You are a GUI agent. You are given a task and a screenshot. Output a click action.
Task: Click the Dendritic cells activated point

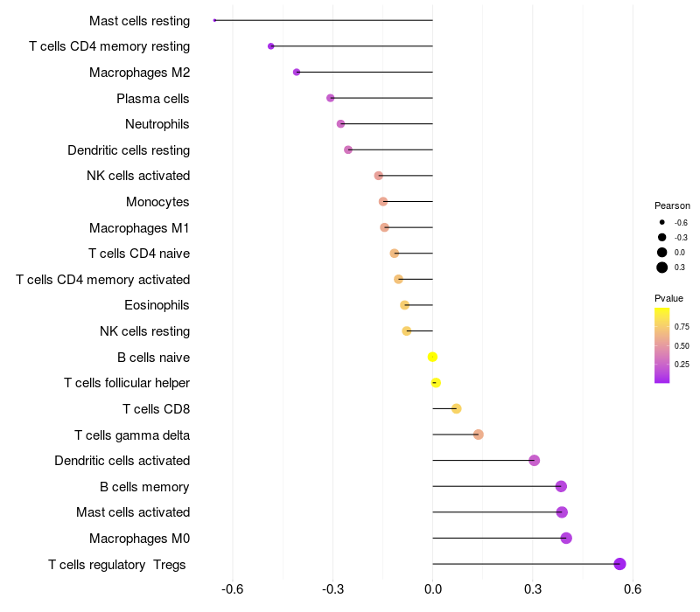click(535, 461)
